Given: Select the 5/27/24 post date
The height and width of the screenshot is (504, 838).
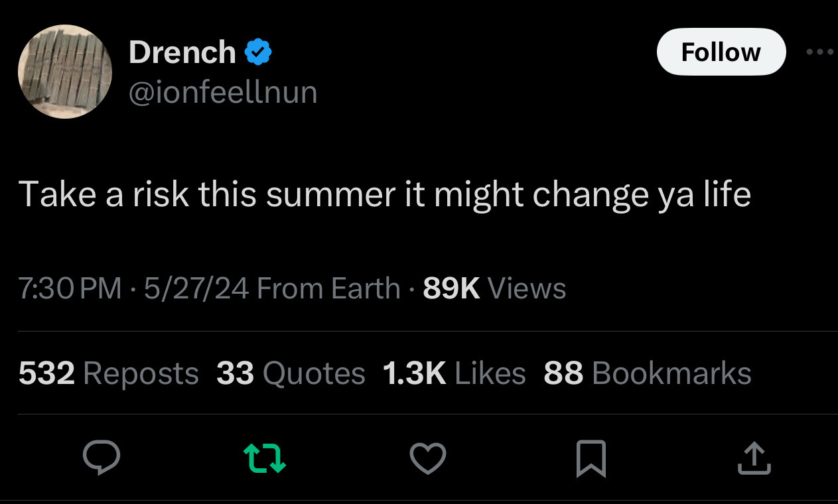Looking at the screenshot, I should (195, 288).
